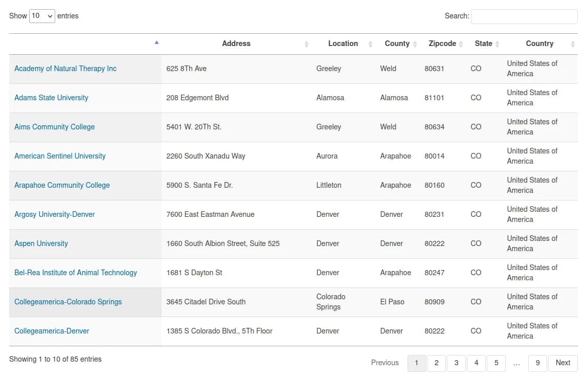Select page 5 in pagination

coord(496,363)
